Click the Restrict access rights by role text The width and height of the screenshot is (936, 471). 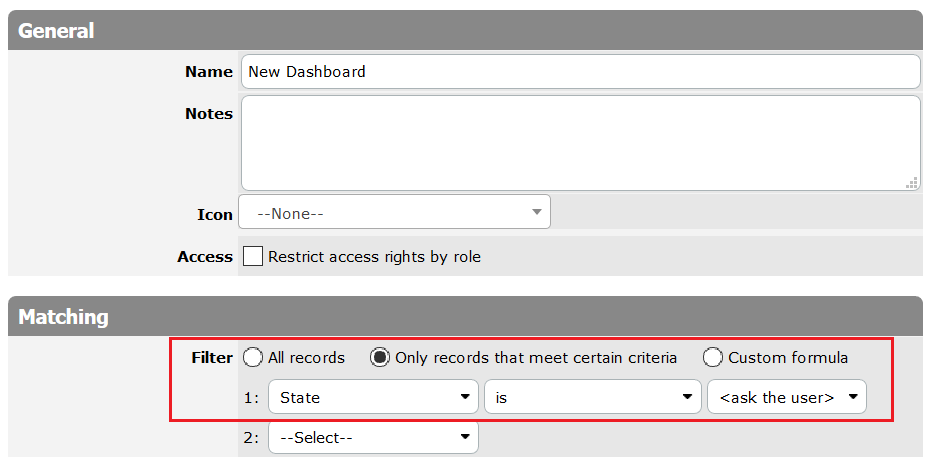click(x=374, y=257)
